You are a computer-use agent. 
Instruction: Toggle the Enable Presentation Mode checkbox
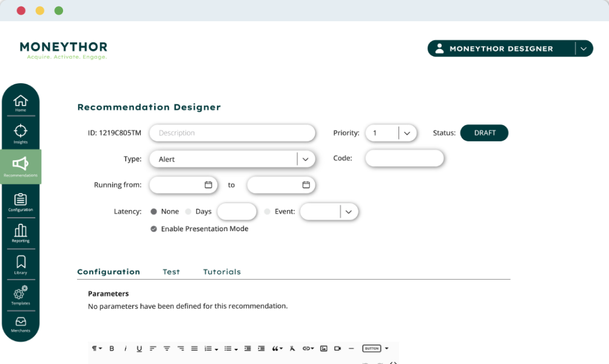coord(154,229)
